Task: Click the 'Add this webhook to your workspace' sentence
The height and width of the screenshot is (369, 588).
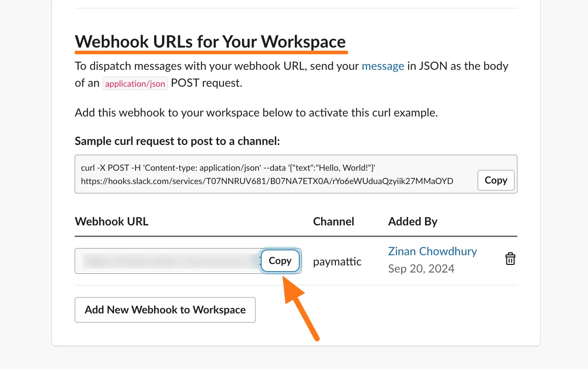Action: [x=256, y=112]
